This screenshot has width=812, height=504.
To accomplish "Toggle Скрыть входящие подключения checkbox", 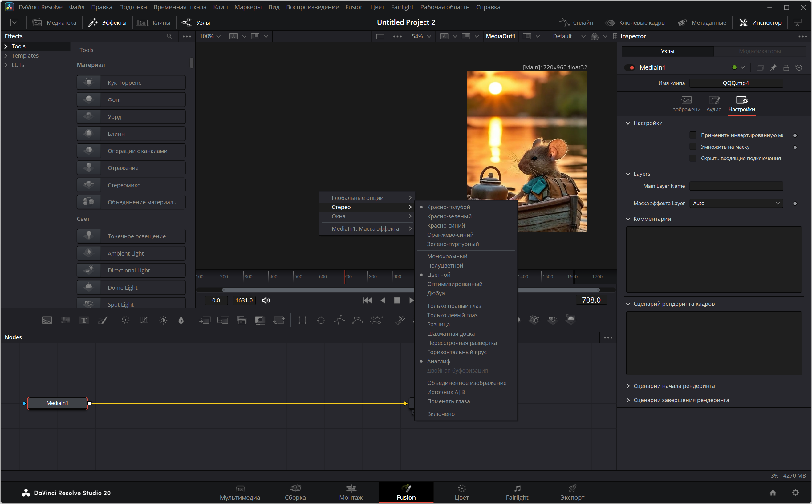I will pos(693,158).
